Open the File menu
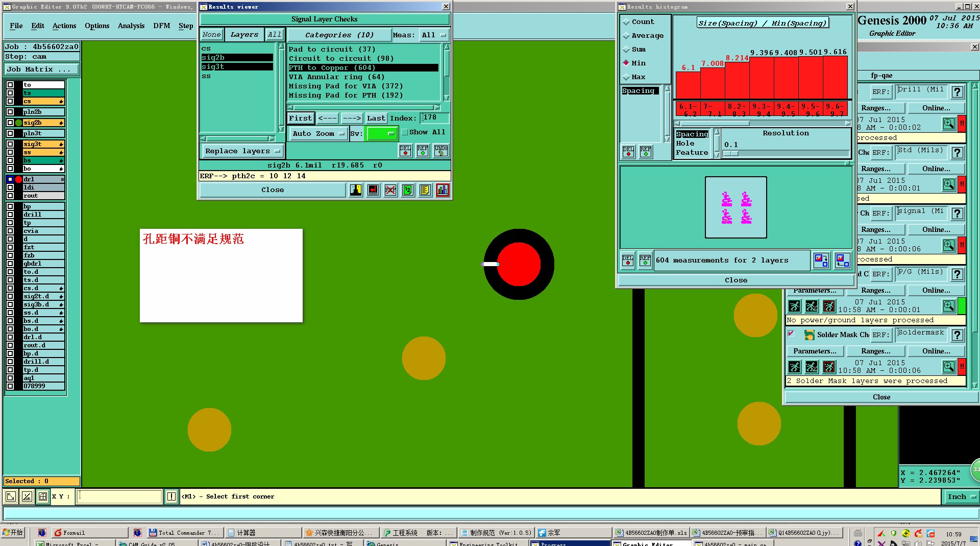 [x=16, y=26]
